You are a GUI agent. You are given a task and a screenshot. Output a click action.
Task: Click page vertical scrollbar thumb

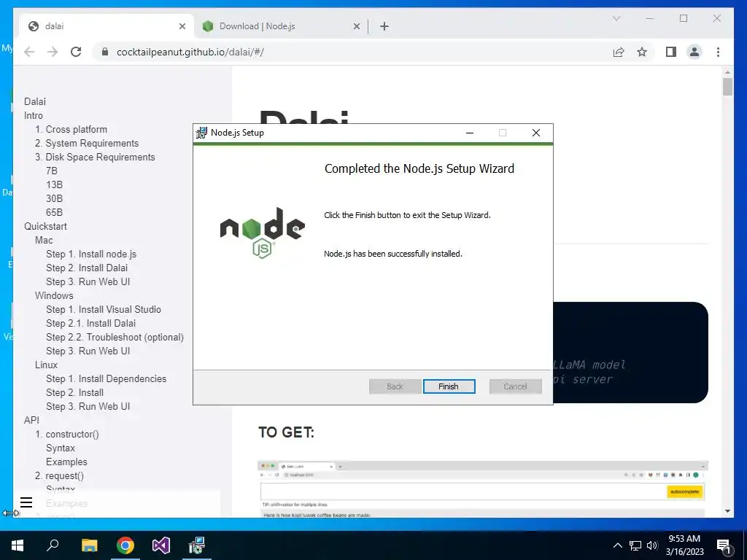pyautogui.click(x=727, y=87)
